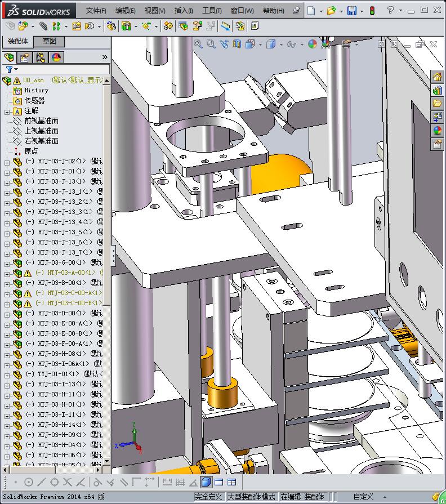The width and height of the screenshot is (446, 504).
Task: Expand the manager panel tabs chevron
Action: point(105,57)
